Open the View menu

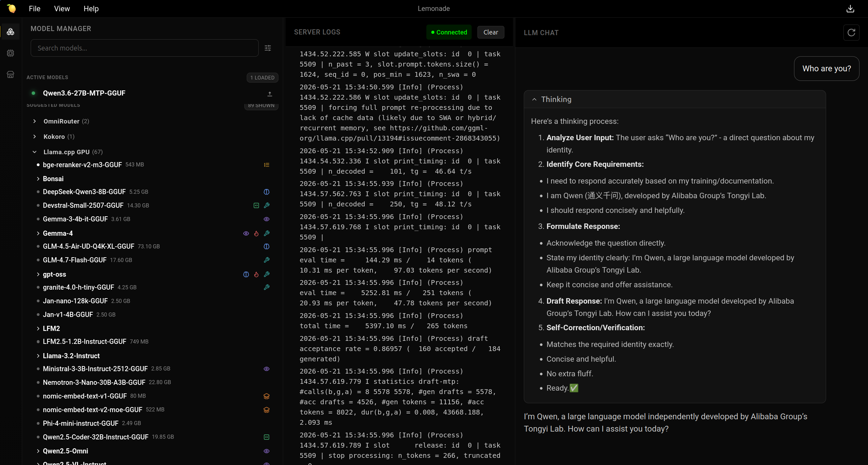point(62,9)
